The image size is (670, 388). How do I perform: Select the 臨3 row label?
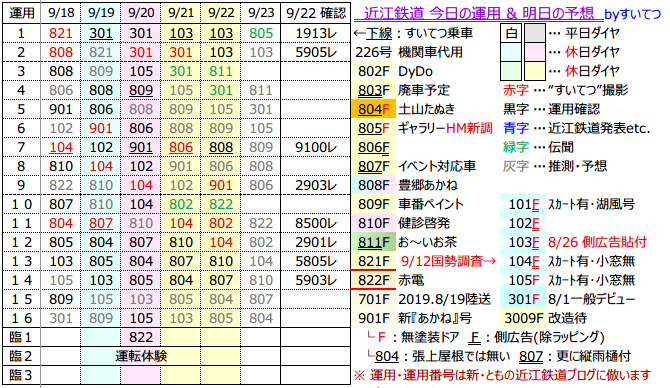21,375
